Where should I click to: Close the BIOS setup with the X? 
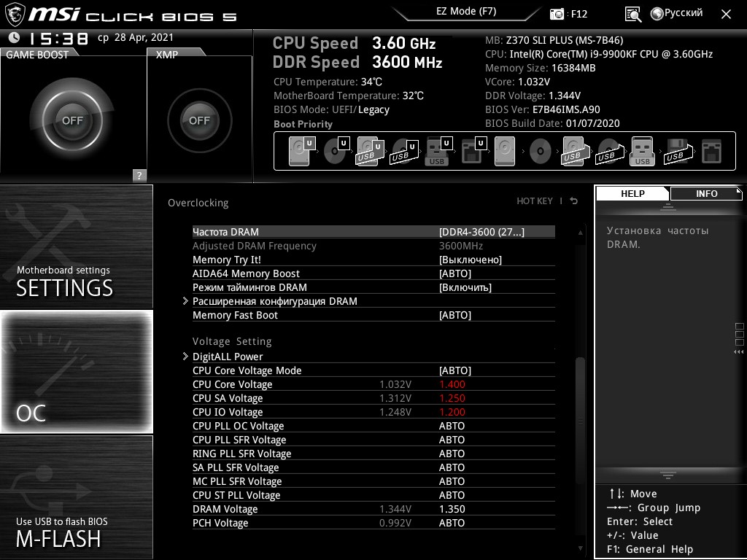point(726,15)
